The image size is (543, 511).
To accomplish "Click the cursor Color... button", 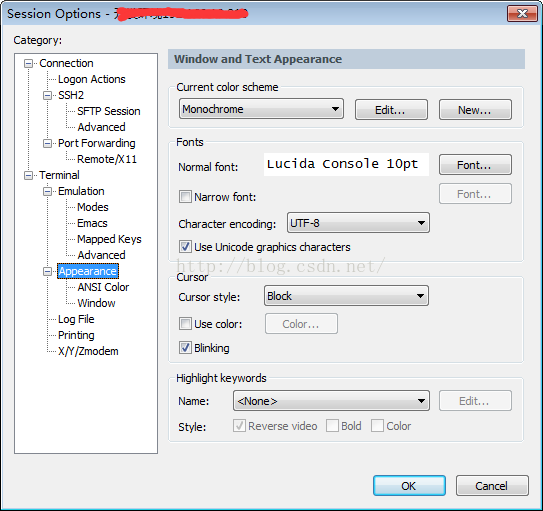I will click(301, 324).
